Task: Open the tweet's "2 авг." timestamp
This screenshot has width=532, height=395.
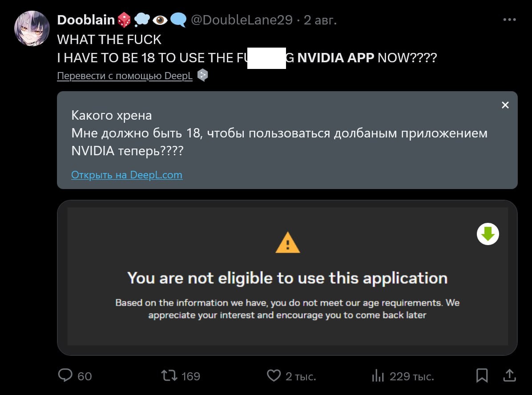Action: coord(320,20)
